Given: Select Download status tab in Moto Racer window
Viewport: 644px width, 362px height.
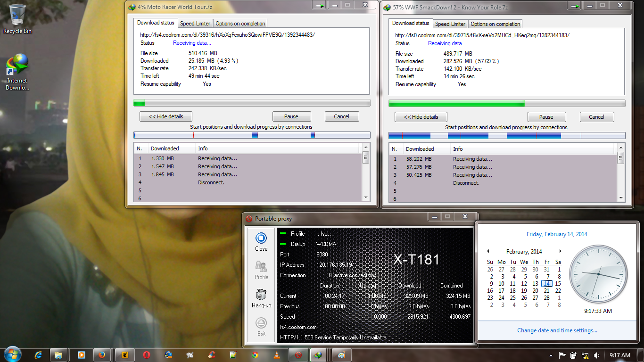Looking at the screenshot, I should tap(156, 23).
